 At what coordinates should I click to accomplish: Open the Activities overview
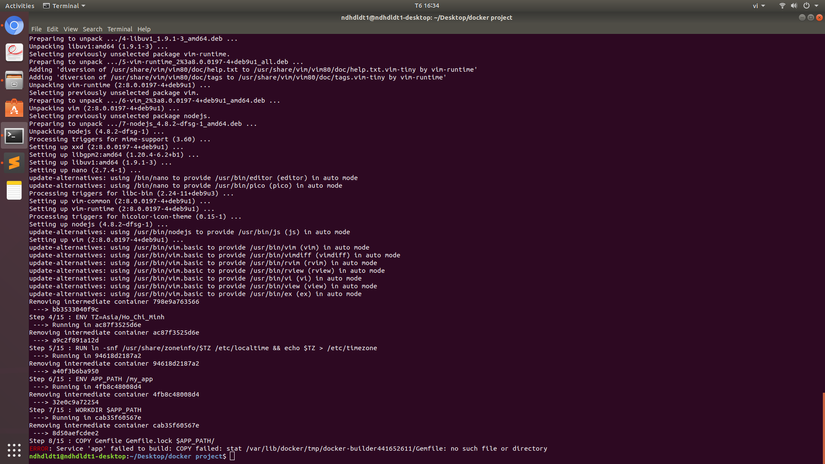[x=19, y=6]
